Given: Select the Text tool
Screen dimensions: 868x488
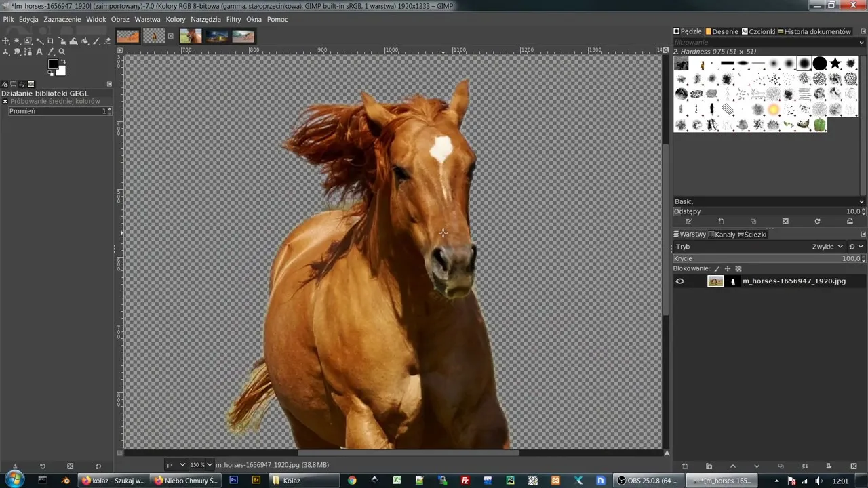Looking at the screenshot, I should pos(39,52).
